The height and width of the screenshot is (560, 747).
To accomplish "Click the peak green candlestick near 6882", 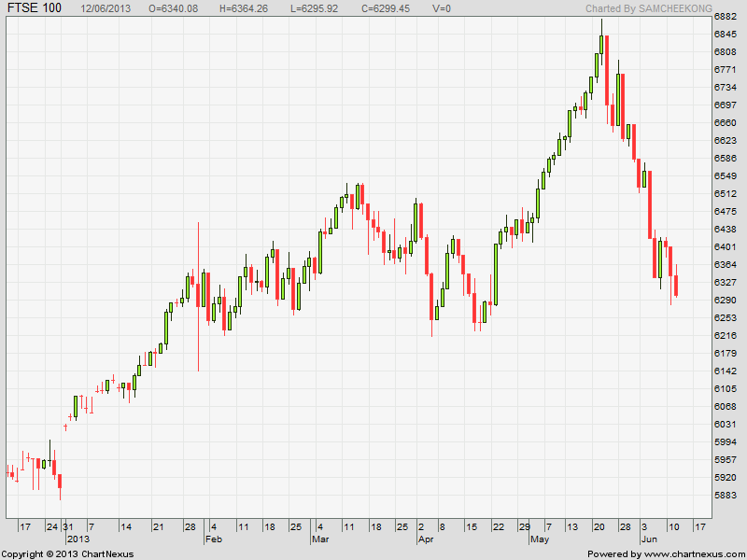I will click(x=601, y=45).
